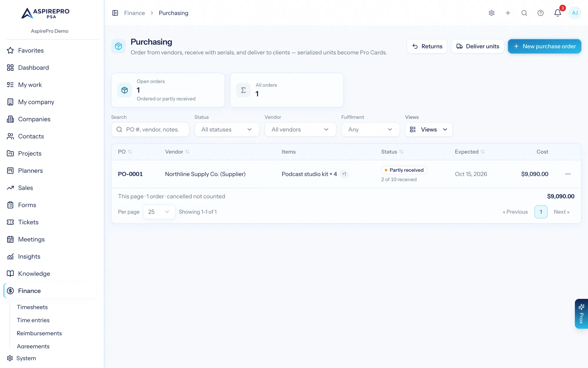Open Reimbursements under Finance
588x368 pixels.
[39, 333]
